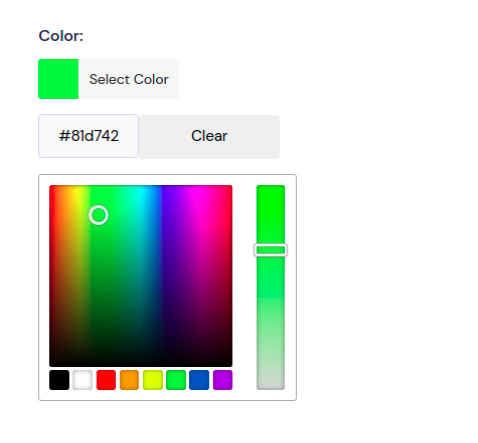
Task: Apply the blue palette swatch
Action: (x=199, y=380)
